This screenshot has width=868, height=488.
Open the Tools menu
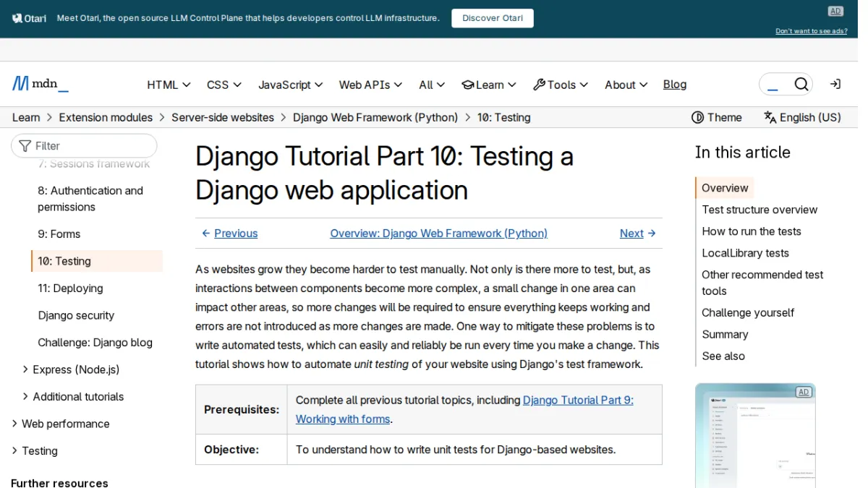click(x=561, y=85)
